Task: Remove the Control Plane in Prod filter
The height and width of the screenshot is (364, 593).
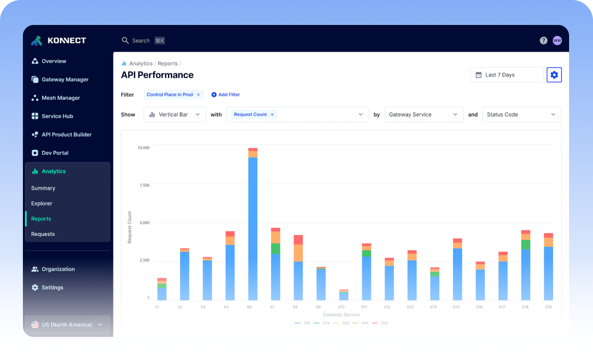Action: tap(198, 95)
